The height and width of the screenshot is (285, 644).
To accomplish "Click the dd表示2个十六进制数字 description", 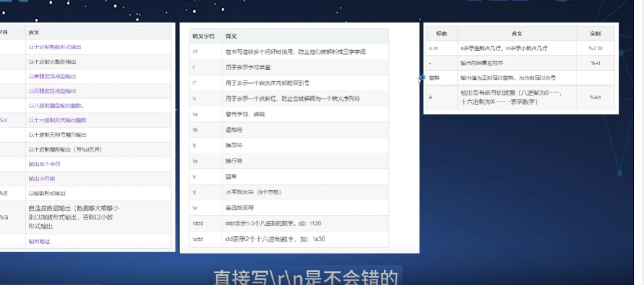I will click(x=275, y=239).
